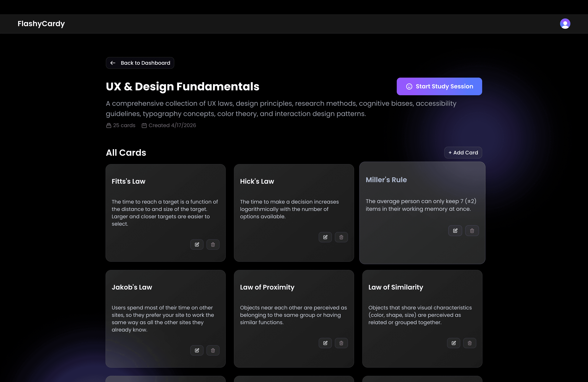The image size is (588, 382).
Task: Open the FlashyCardy home logo
Action: (41, 24)
